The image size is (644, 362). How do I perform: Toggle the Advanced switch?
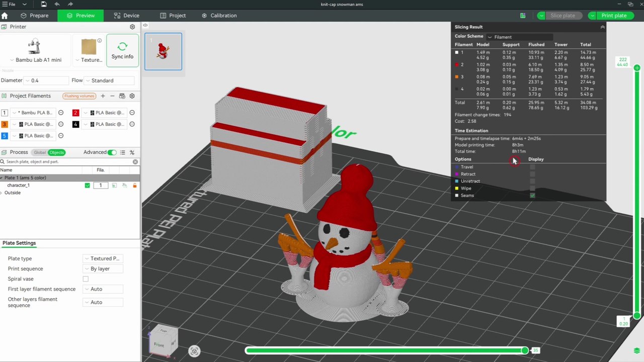(x=112, y=152)
